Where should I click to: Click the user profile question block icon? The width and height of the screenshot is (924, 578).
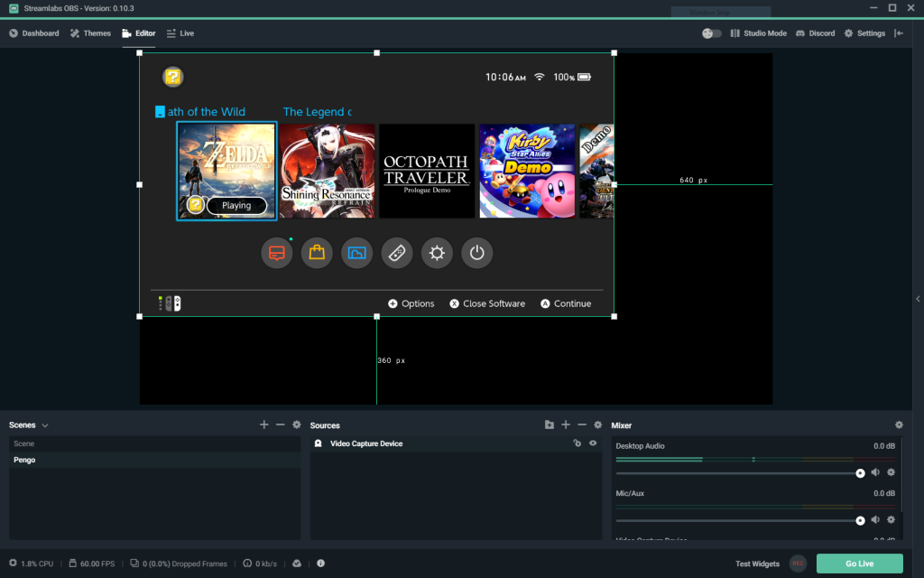(x=173, y=78)
